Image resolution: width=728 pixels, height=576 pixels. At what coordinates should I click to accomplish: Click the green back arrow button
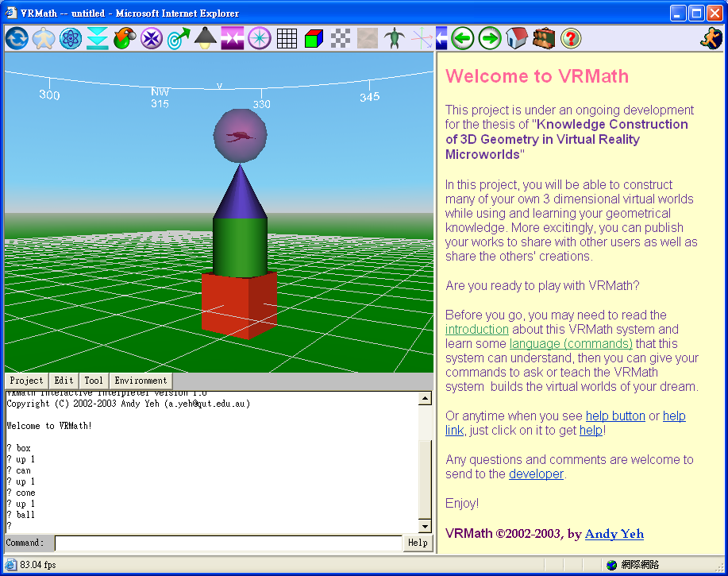(463, 38)
